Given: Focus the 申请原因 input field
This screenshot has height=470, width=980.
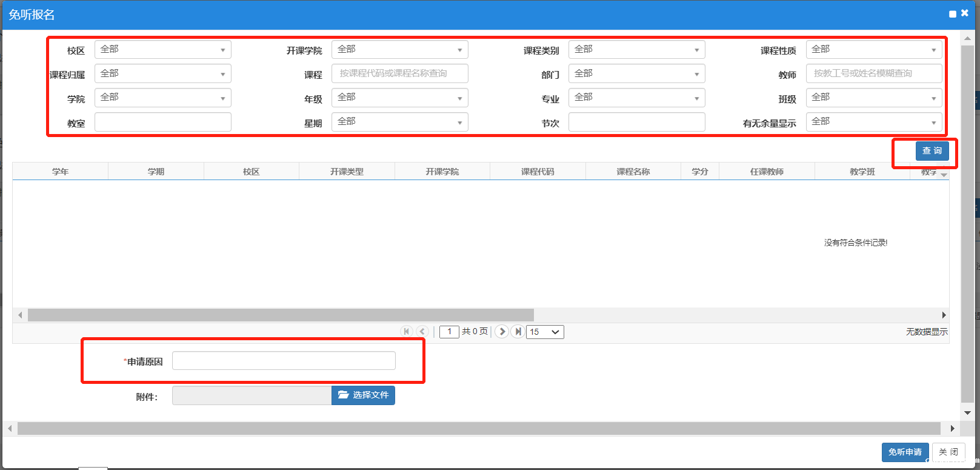Looking at the screenshot, I should tap(284, 361).
